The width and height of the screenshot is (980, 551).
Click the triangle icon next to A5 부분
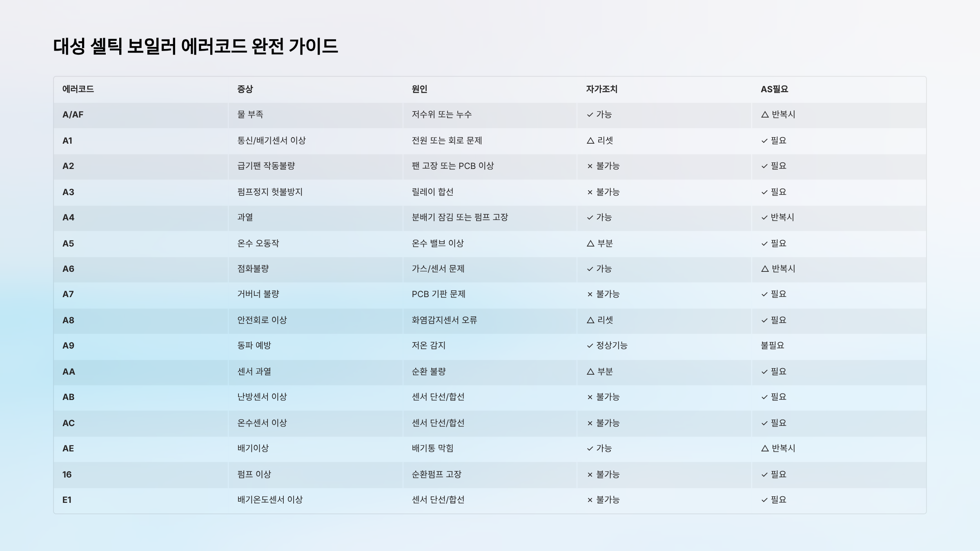(590, 244)
